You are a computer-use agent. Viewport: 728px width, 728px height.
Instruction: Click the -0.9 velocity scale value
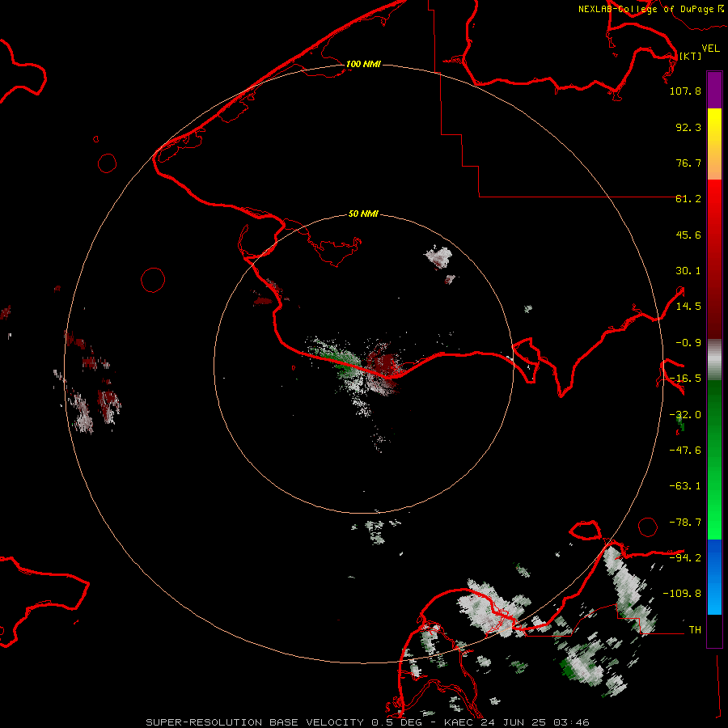688,343
